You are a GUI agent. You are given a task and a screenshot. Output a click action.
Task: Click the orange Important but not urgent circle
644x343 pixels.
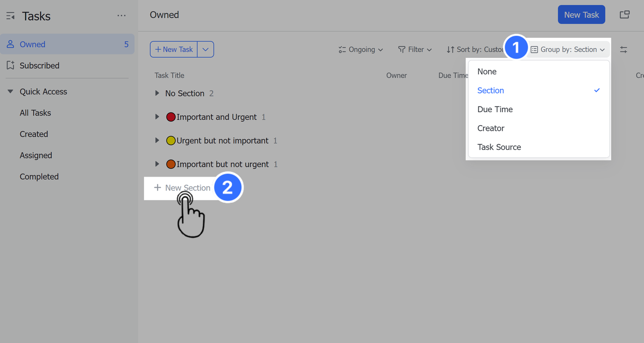pyautogui.click(x=171, y=164)
